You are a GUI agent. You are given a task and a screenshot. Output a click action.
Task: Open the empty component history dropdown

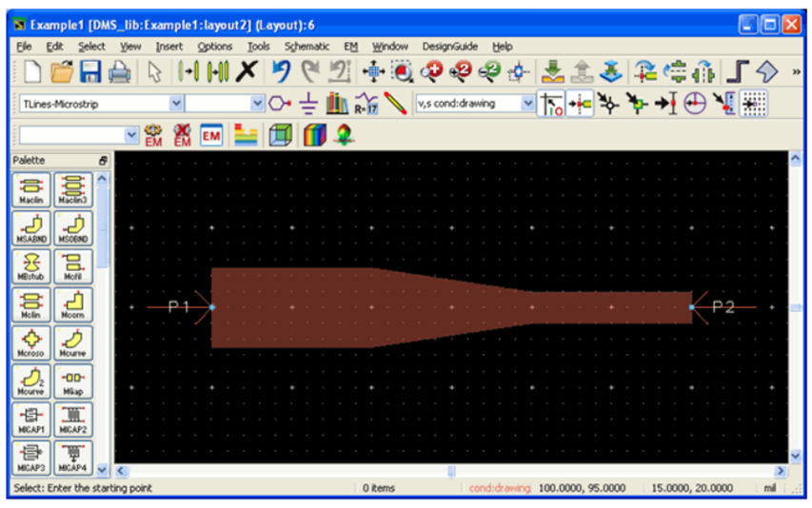[257, 104]
